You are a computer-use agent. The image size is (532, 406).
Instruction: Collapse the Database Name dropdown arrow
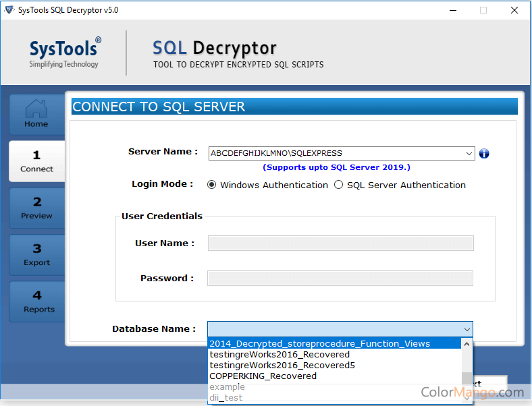(467, 329)
